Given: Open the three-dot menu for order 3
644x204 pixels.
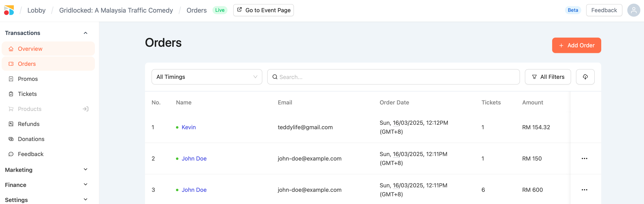Looking at the screenshot, I should tap(584, 190).
